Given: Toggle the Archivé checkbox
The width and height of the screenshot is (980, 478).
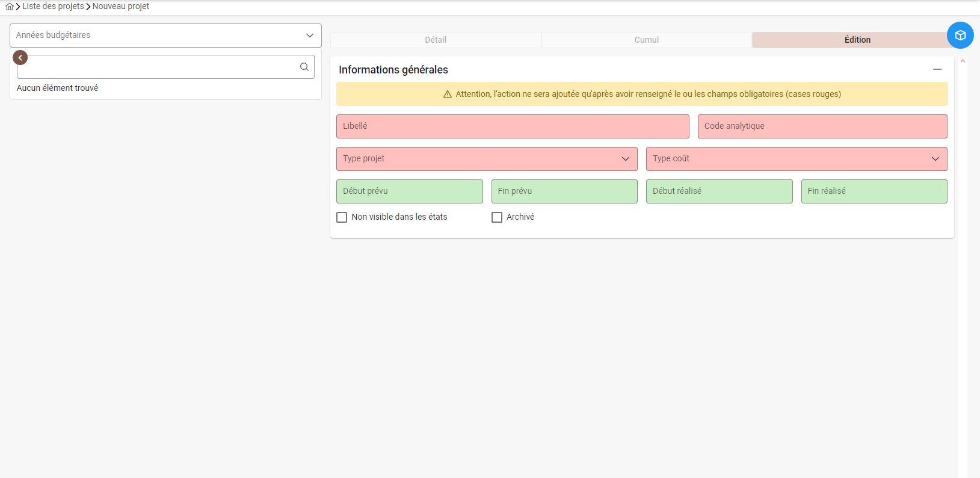Looking at the screenshot, I should pyautogui.click(x=497, y=217).
